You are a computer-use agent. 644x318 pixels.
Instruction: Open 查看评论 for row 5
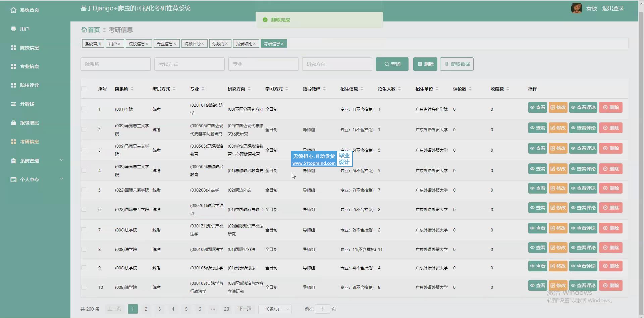pos(583,188)
